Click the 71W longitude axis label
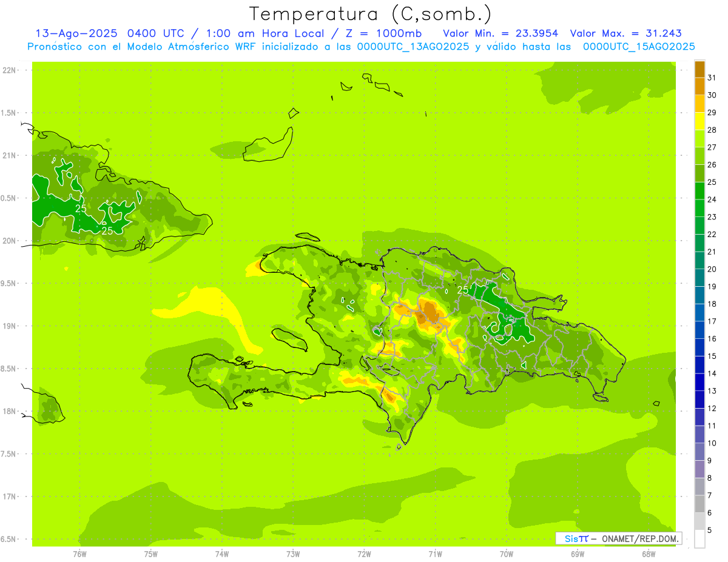Viewport: 728px width, 562px height. click(x=435, y=554)
